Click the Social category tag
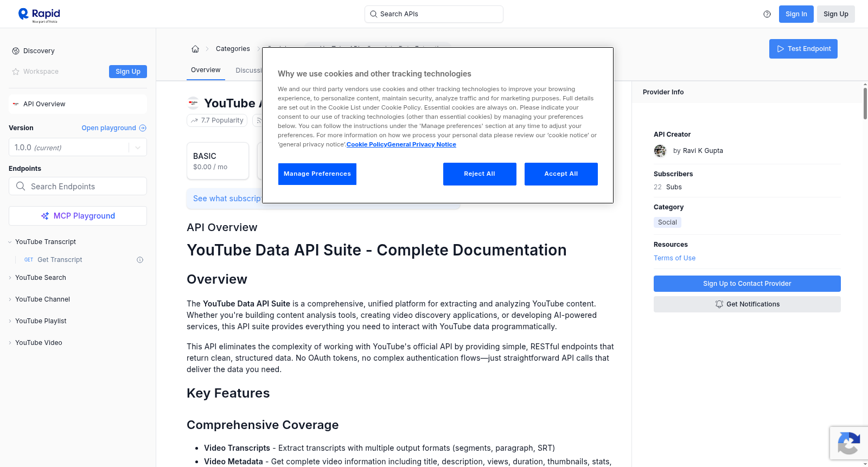Viewport: 868px width, 467px height. pos(667,222)
